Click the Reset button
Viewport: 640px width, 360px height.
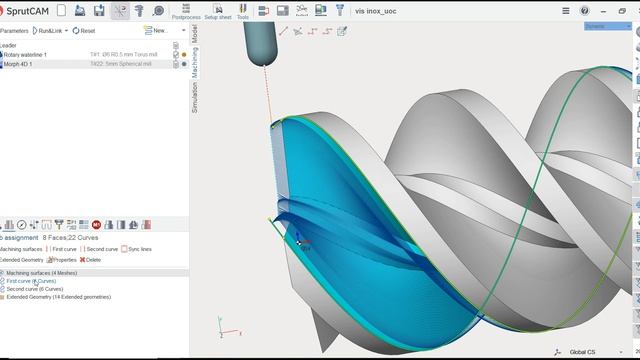[x=84, y=31]
